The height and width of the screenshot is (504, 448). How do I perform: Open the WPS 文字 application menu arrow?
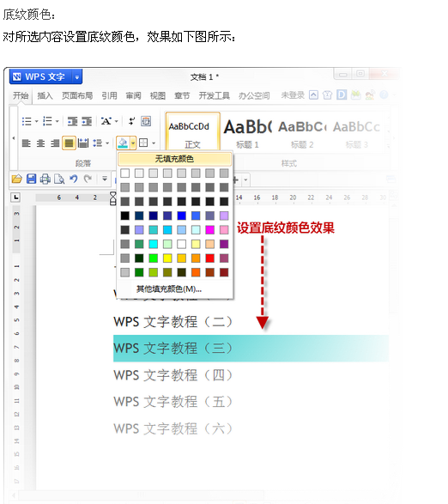coord(77,77)
